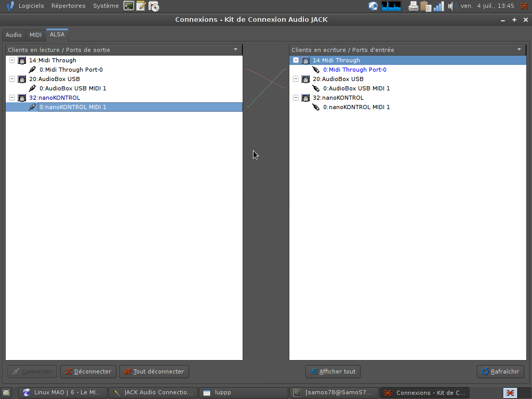Screen dimensions: 532x399
Task: Switch to 'Linux MAO | 6 - Le MI...' taskbar window
Action: coord(62,393)
